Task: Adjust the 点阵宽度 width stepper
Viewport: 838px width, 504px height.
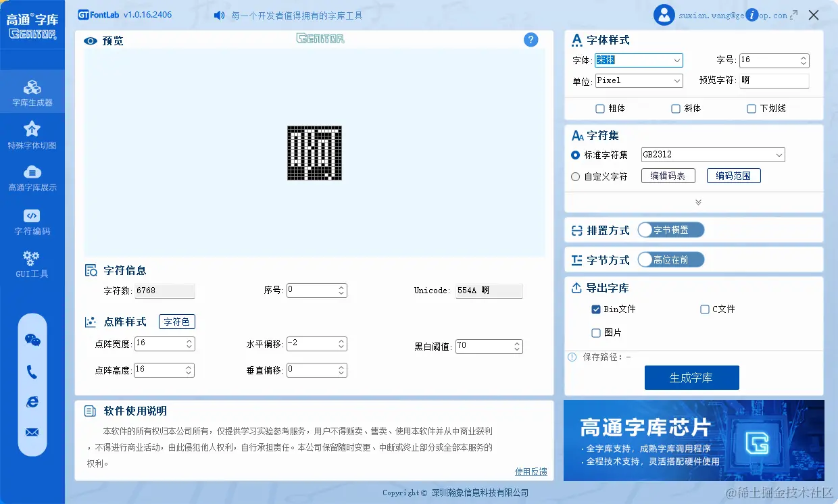Action: click(x=189, y=344)
